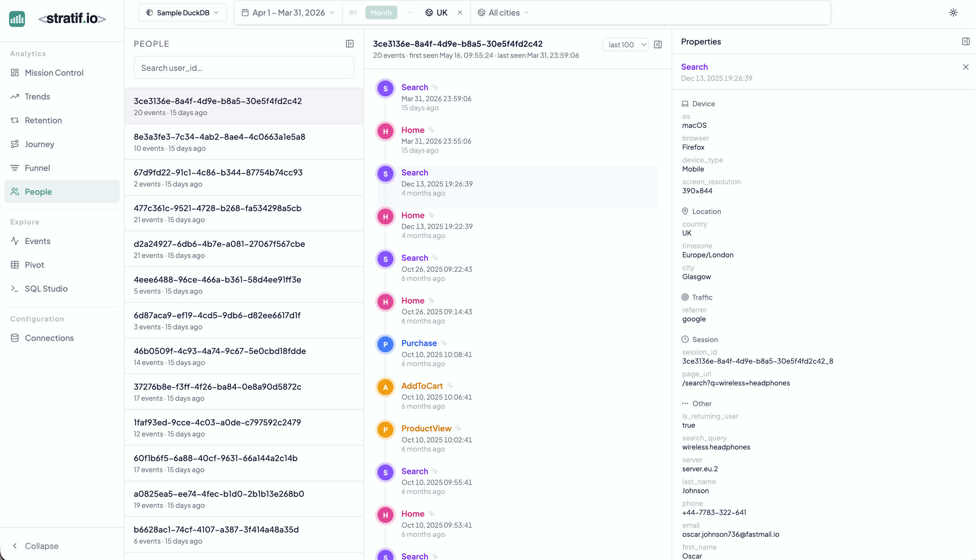Screen dimensions: 975x560
Task: Select user 67d9fd22-91c1-4c86-b344-87754b74cc93
Action: (x=244, y=178)
